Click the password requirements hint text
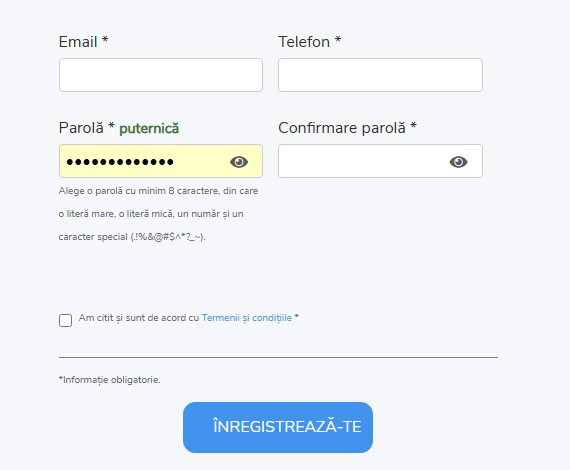Image resolution: width=570 pixels, height=470 pixels. click(158, 214)
